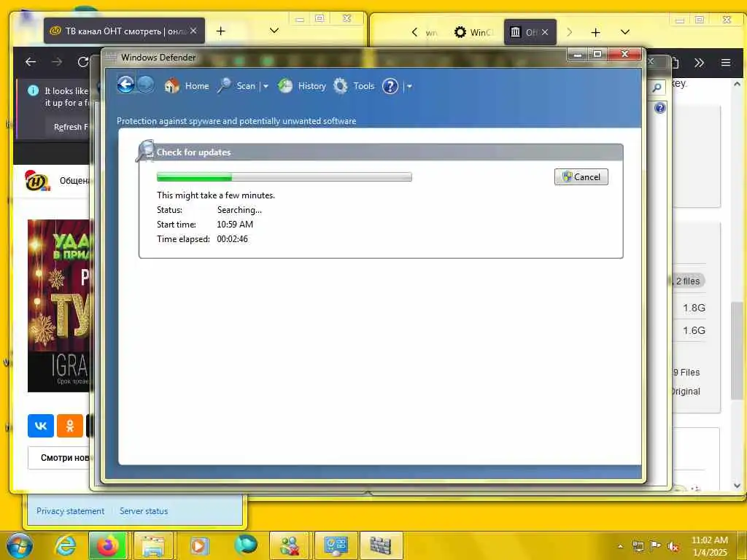
Task: Click the Defender help question mark icon
Action: [x=390, y=86]
